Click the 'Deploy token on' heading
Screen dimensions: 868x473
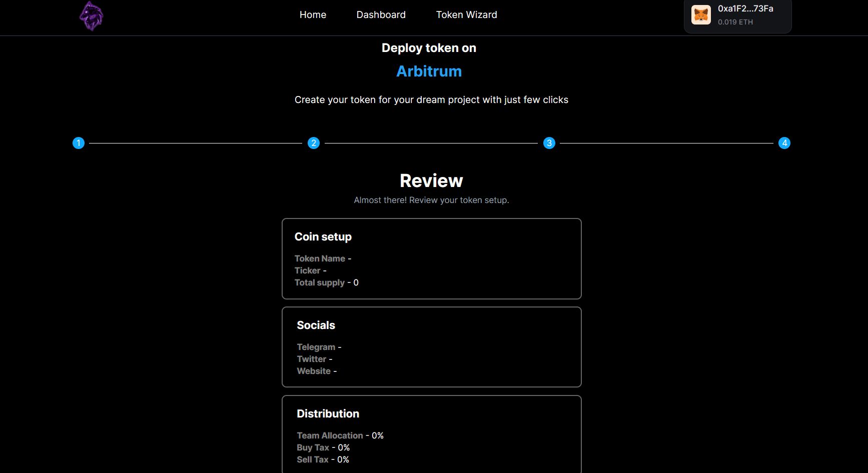(429, 48)
